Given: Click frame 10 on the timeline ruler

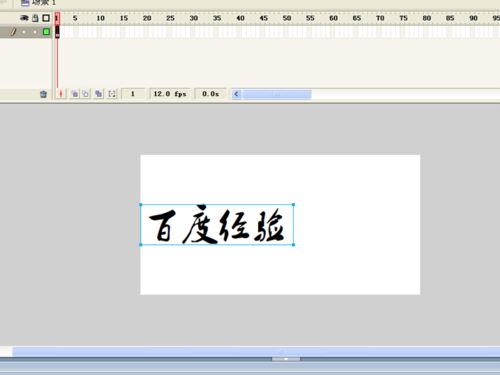Looking at the screenshot, I should [100, 18].
